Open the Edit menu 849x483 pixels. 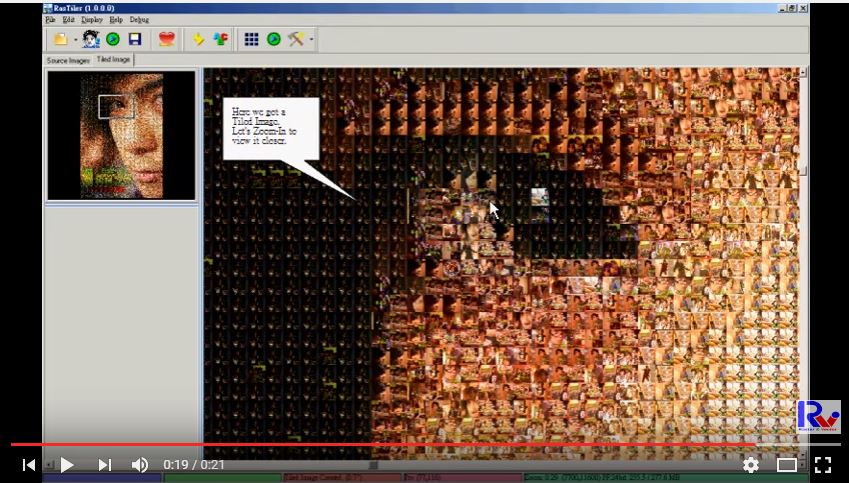[68, 19]
